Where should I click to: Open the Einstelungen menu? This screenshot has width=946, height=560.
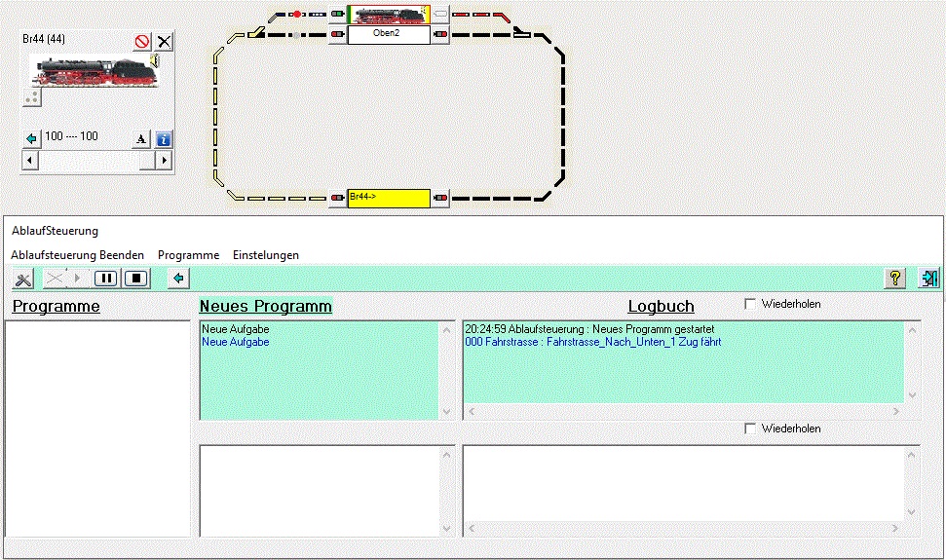coord(266,255)
